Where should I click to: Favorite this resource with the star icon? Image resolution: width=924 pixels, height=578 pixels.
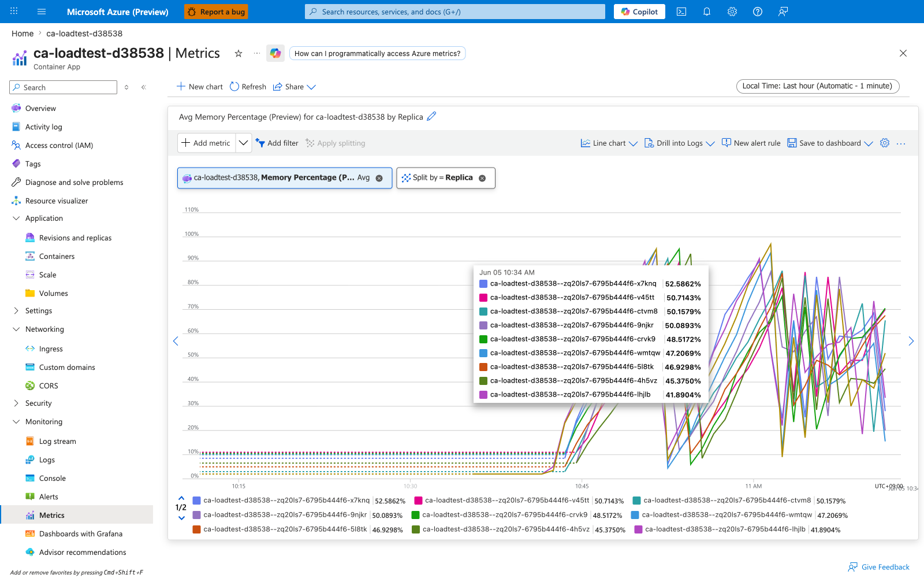coord(238,53)
